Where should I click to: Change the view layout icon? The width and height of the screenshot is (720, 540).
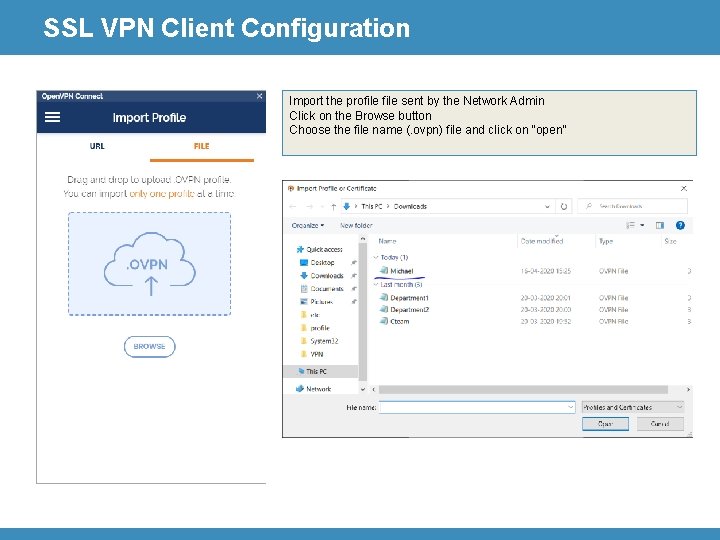[631, 225]
